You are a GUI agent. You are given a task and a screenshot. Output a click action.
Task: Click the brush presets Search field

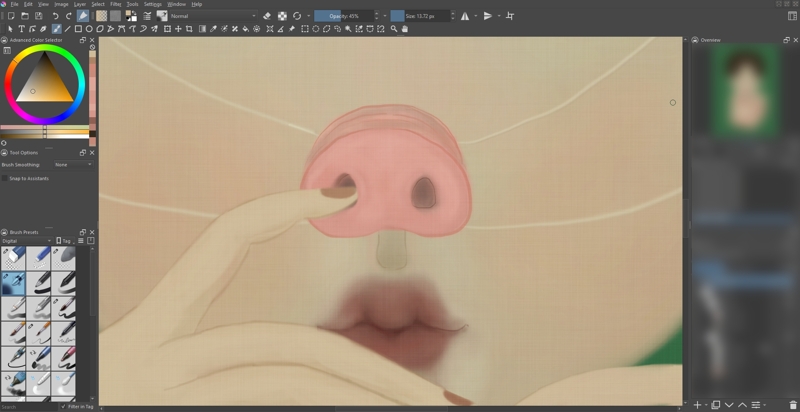pyautogui.click(x=29, y=406)
